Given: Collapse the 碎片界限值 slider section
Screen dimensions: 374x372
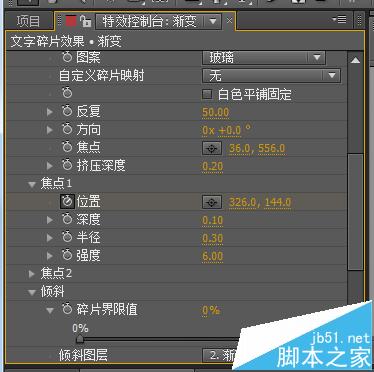Looking at the screenshot, I should click(x=50, y=310).
